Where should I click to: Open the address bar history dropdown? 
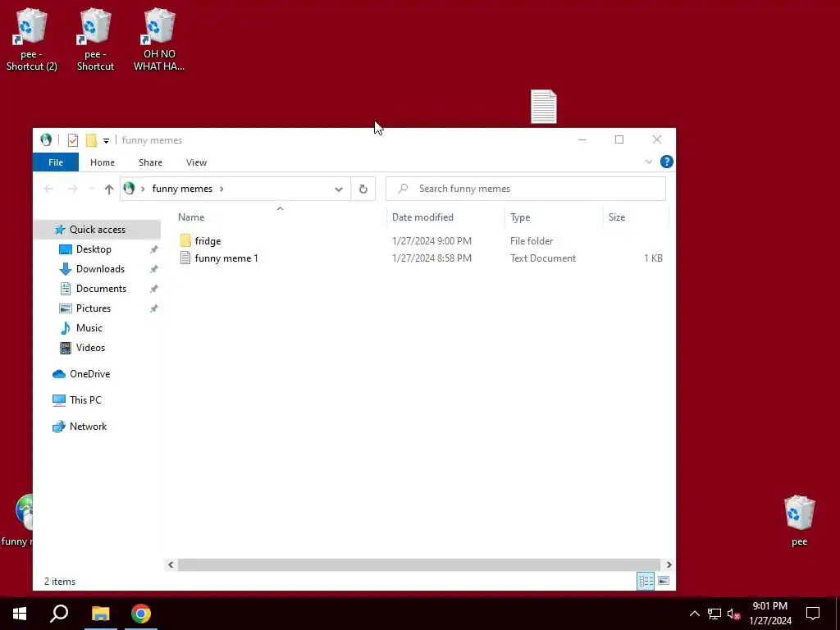339,189
